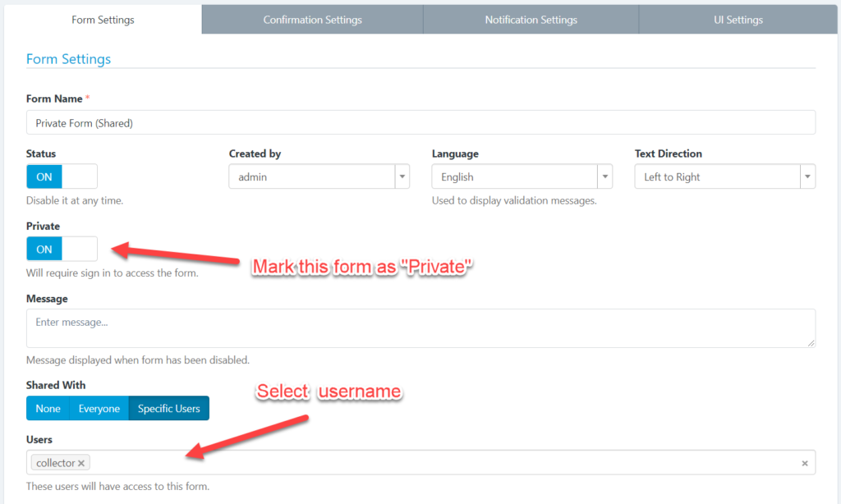
Task: Select None for Shared With
Action: 48,408
